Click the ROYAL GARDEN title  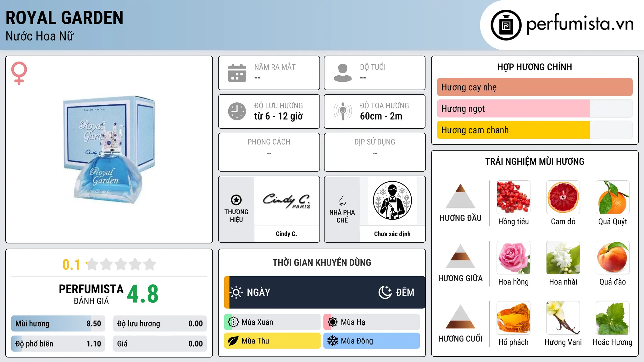[64, 18]
